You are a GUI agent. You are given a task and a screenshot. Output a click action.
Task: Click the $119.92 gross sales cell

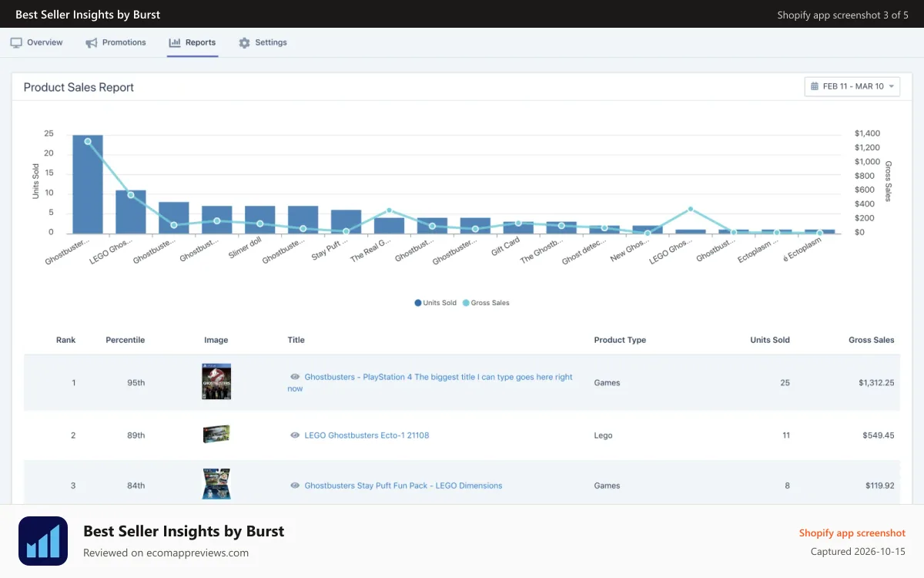pyautogui.click(x=879, y=486)
